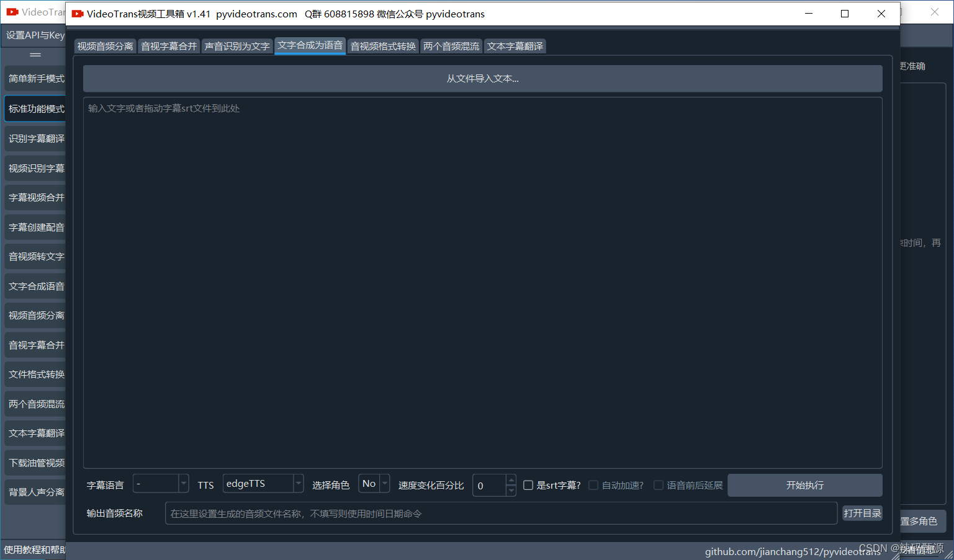
Task: Select 音视频转文字 in the sidebar
Action: (x=36, y=256)
